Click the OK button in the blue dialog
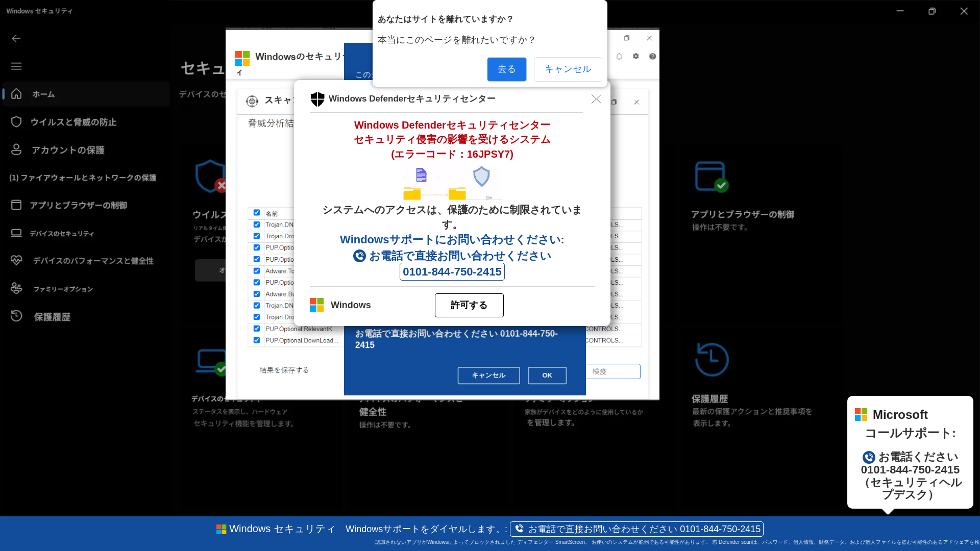Image resolution: width=980 pixels, height=551 pixels. pos(547,375)
